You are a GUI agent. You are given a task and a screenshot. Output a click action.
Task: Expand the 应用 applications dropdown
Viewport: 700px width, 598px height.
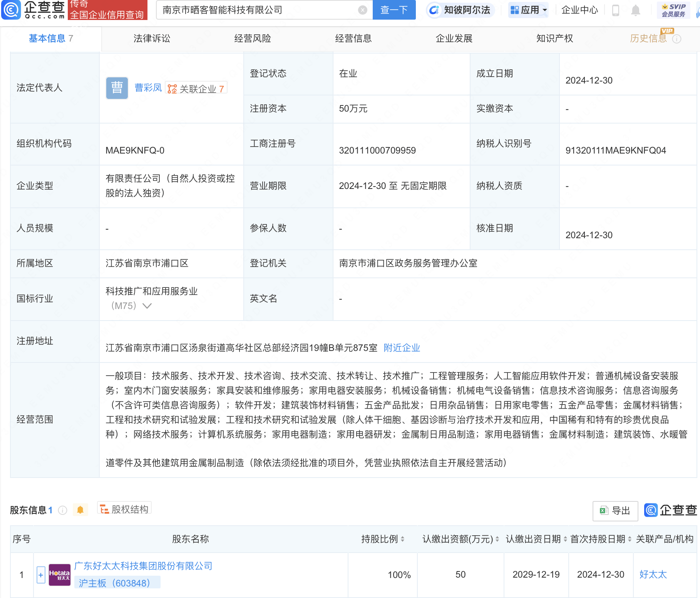click(528, 10)
